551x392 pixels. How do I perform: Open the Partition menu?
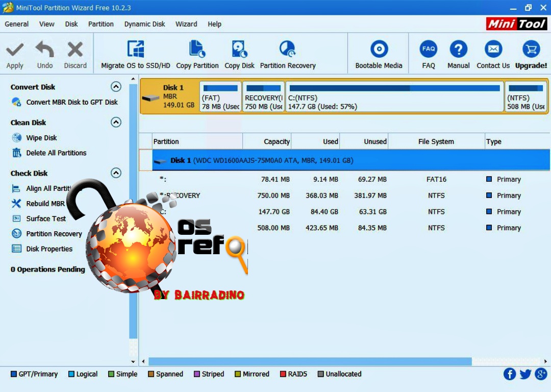101,24
